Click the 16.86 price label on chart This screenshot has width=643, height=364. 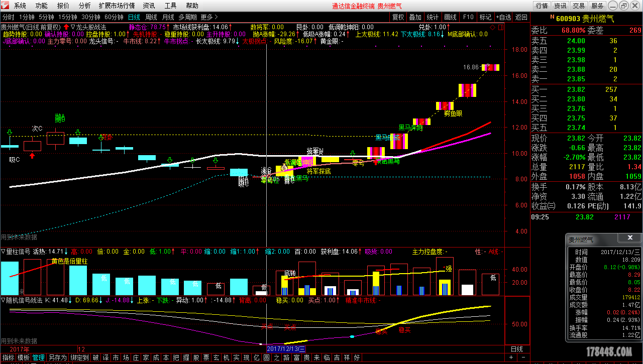(471, 67)
